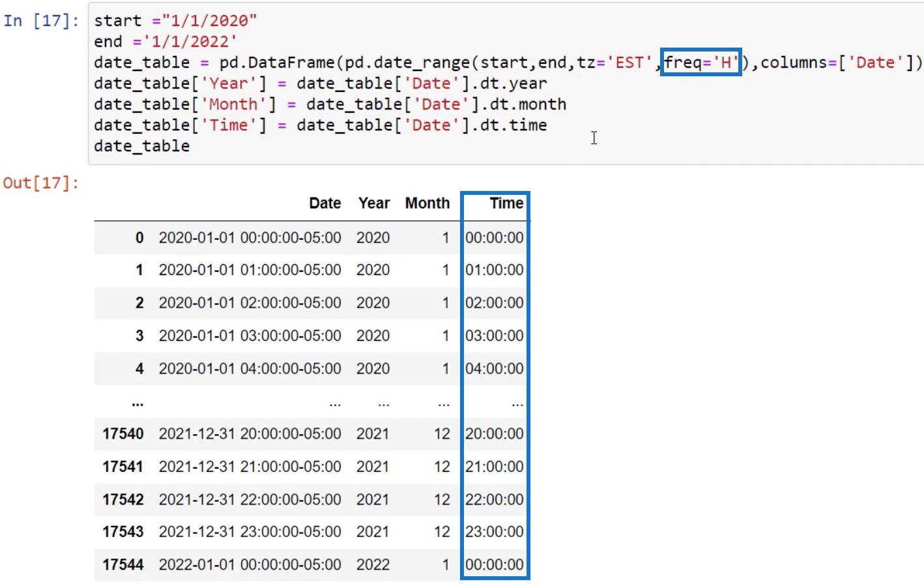Click the freq='H' argument in code

click(701, 62)
